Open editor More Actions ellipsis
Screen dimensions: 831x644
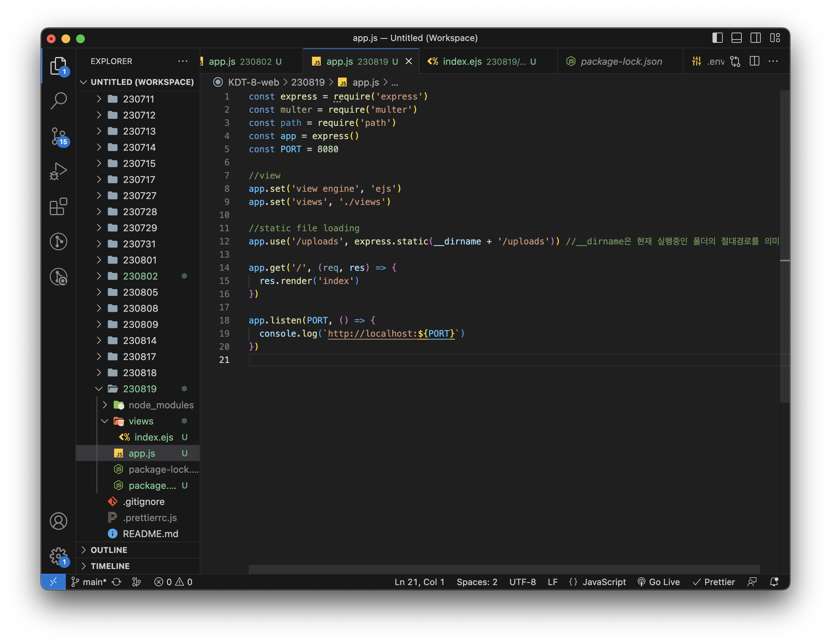(773, 61)
